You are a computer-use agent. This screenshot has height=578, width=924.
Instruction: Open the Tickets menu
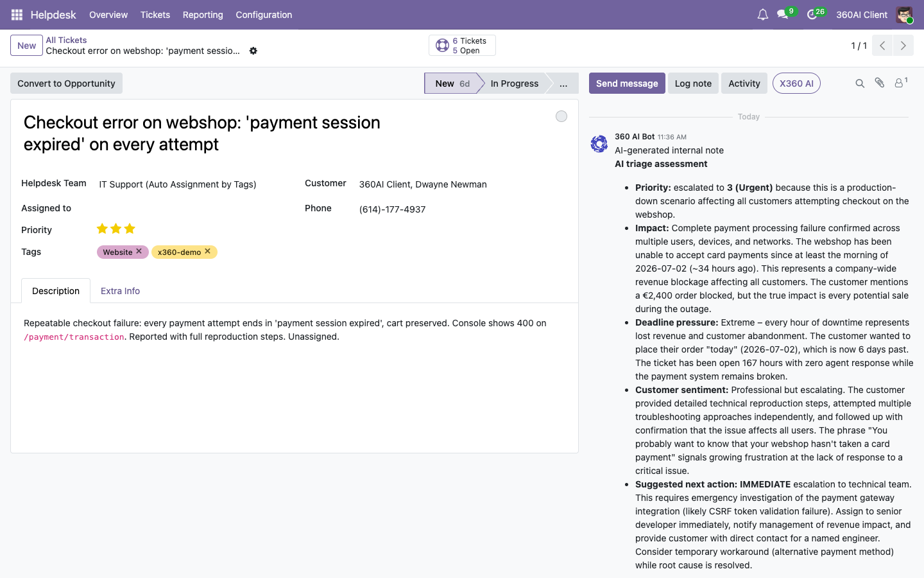pos(155,15)
